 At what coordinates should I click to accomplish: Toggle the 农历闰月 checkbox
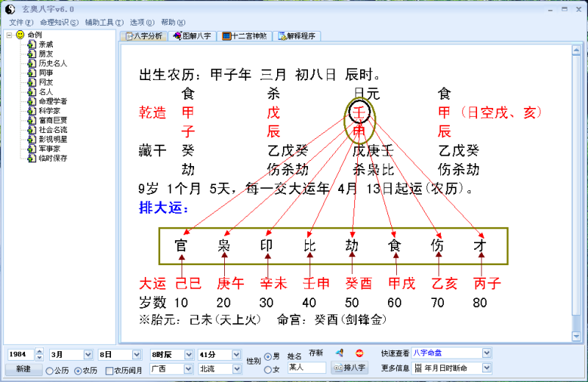point(109,371)
